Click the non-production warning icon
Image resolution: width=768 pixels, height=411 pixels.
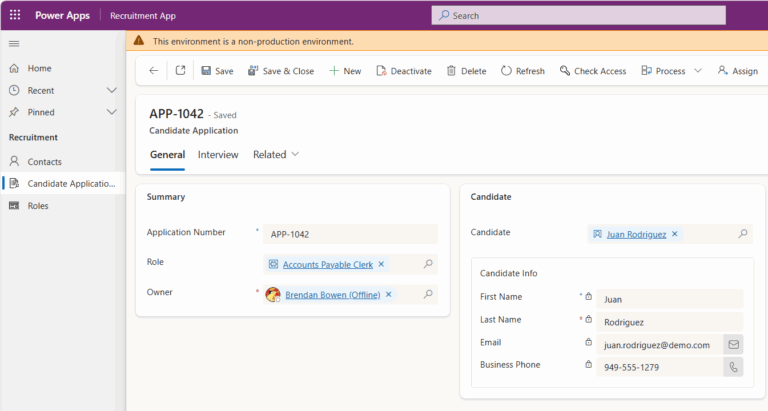(139, 41)
